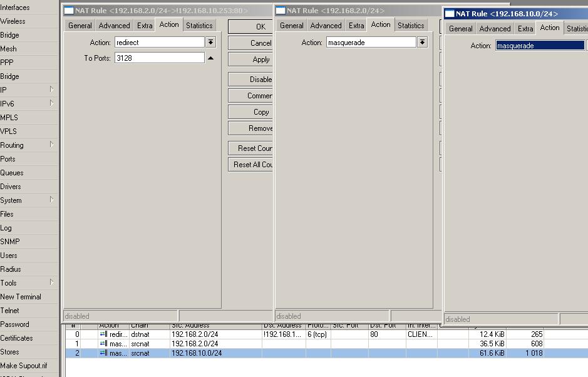Open New Terminal from sidebar

coord(21,296)
